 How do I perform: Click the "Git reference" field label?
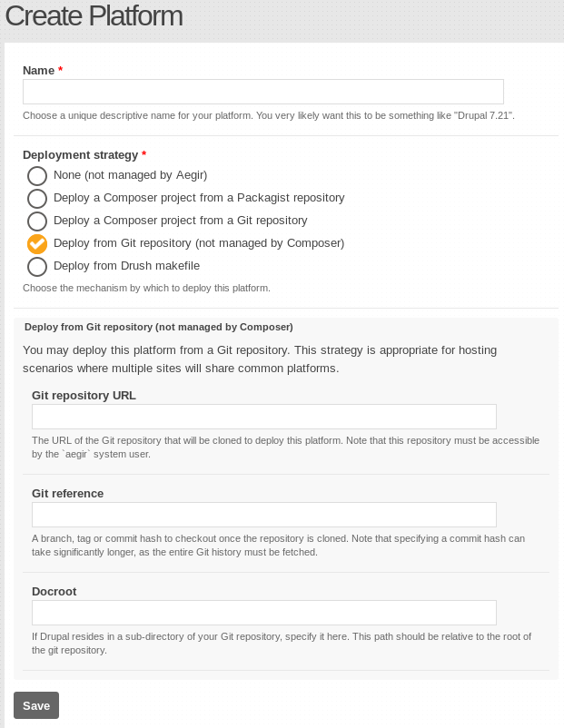67,494
